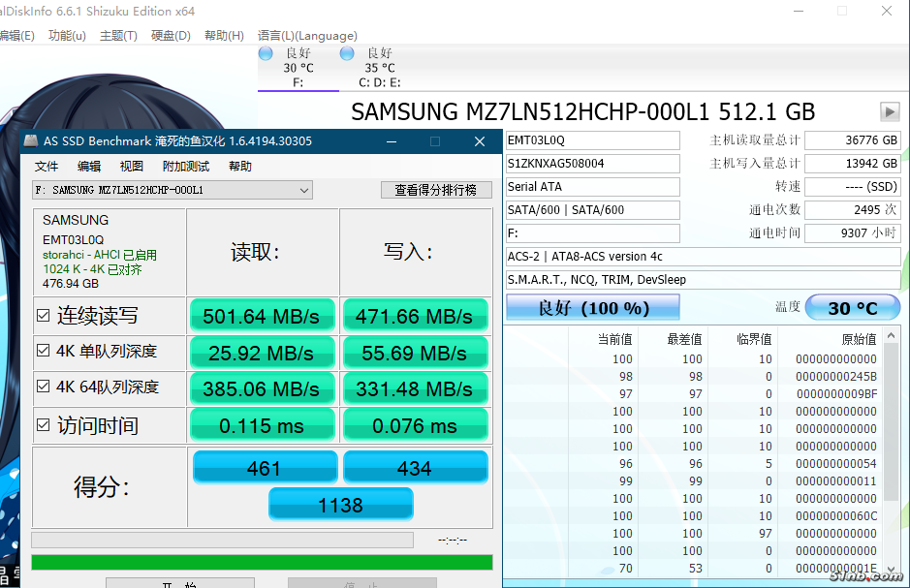The image size is (910, 588).
Task: Maximize the AS SSD Benchmark window
Action: click(x=435, y=141)
